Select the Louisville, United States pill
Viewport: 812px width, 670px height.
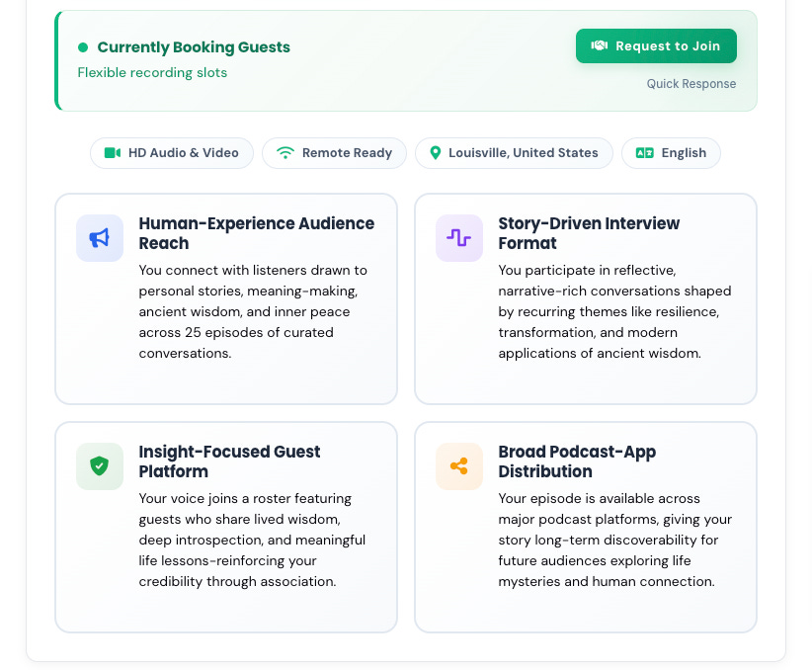515,153
